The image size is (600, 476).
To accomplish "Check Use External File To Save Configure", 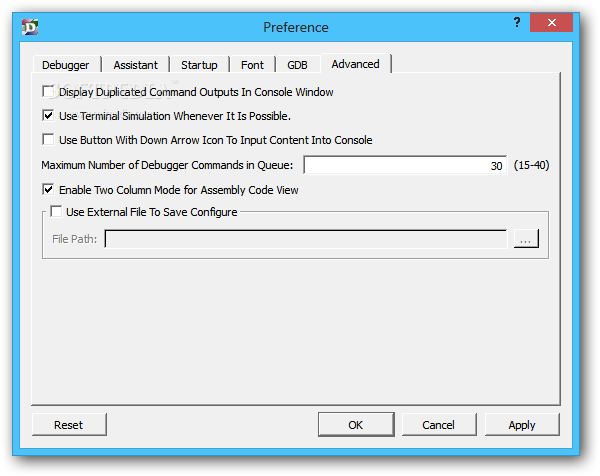I will (56, 212).
